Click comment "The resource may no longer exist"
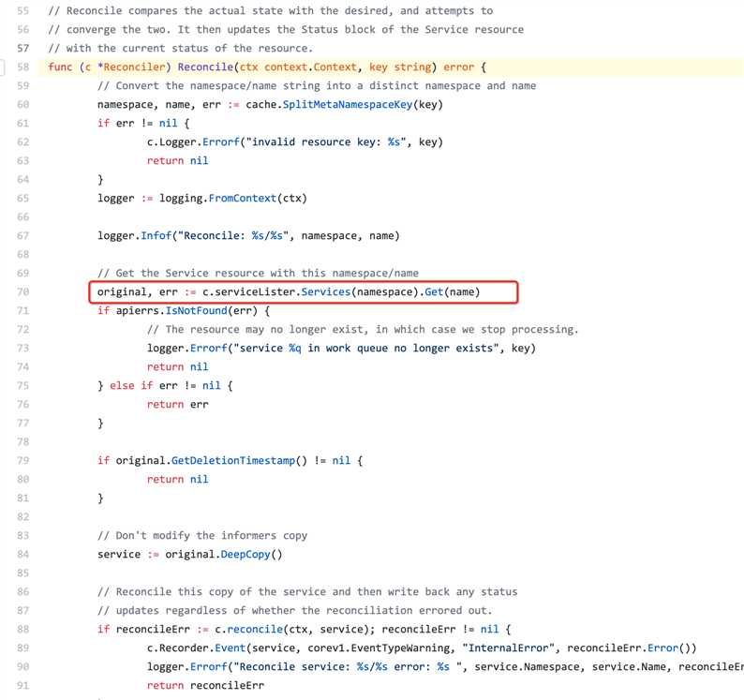Viewport: 744px width, 700px height. (363, 329)
